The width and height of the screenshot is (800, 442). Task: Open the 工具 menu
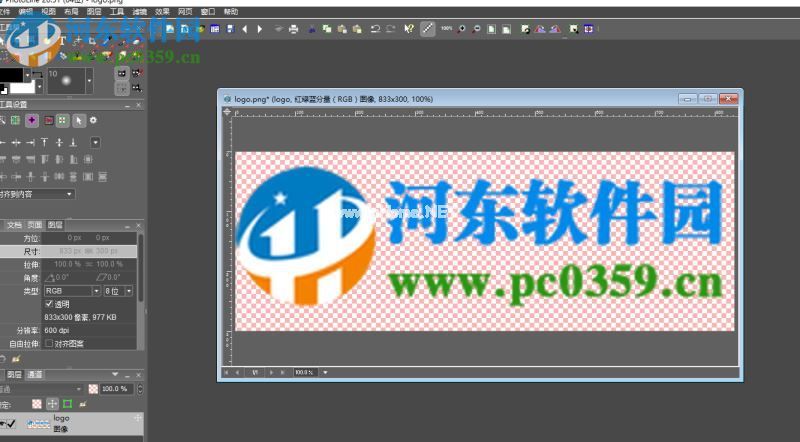point(117,12)
